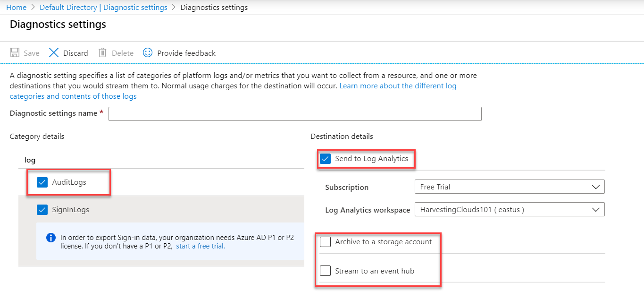
Task: Click the info icon in sign-in notice
Action: click(51, 238)
